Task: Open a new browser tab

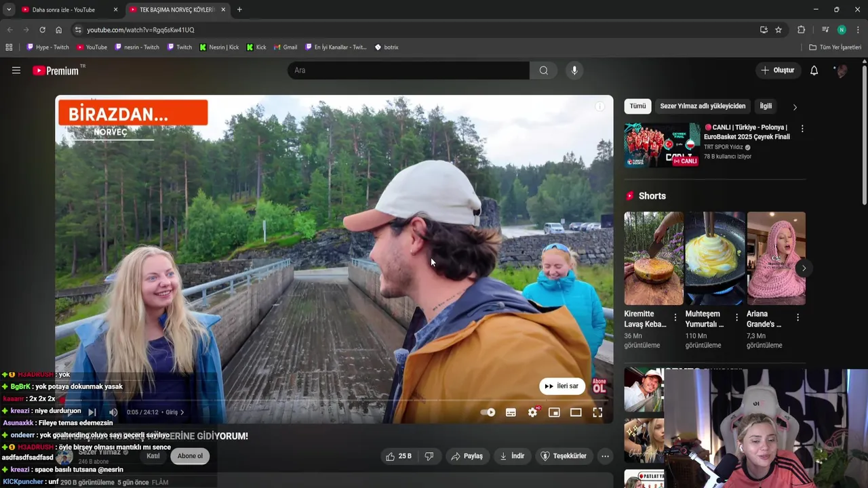Action: (239, 9)
